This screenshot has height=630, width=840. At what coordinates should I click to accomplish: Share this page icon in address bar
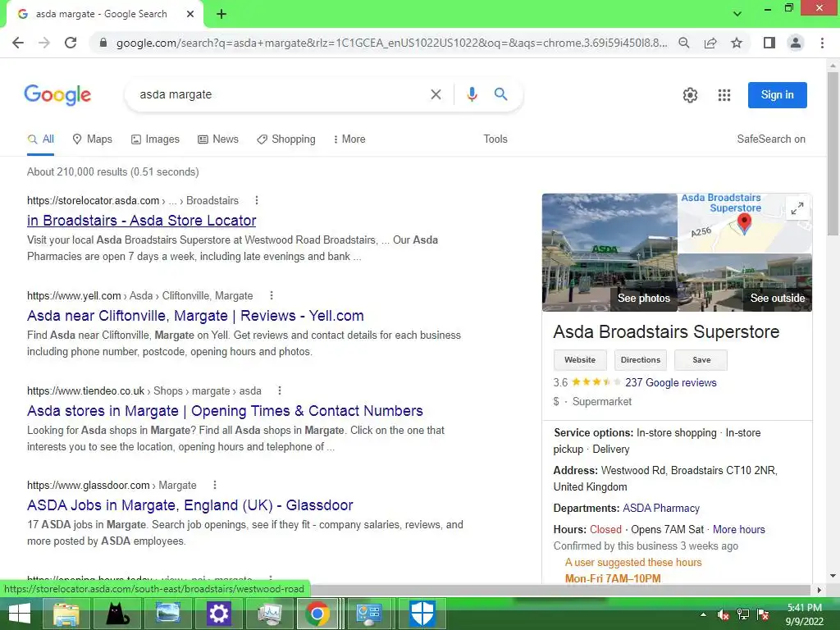click(x=710, y=43)
